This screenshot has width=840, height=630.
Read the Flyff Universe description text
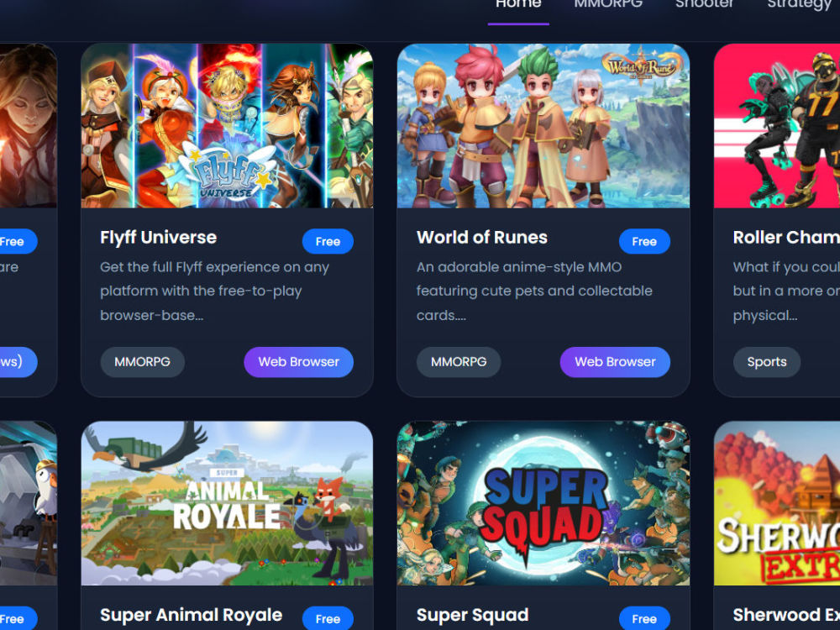[215, 291]
